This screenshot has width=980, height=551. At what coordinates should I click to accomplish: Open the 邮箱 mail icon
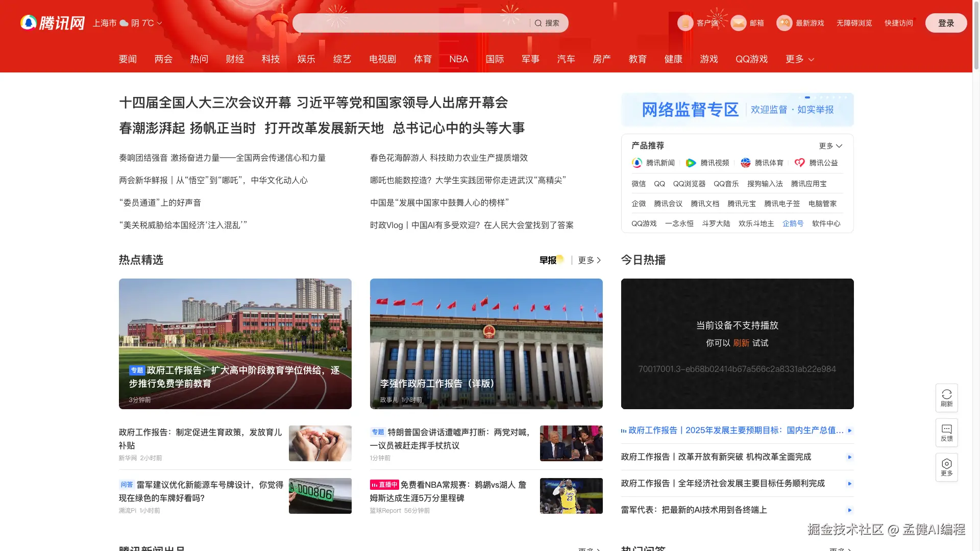[738, 23]
